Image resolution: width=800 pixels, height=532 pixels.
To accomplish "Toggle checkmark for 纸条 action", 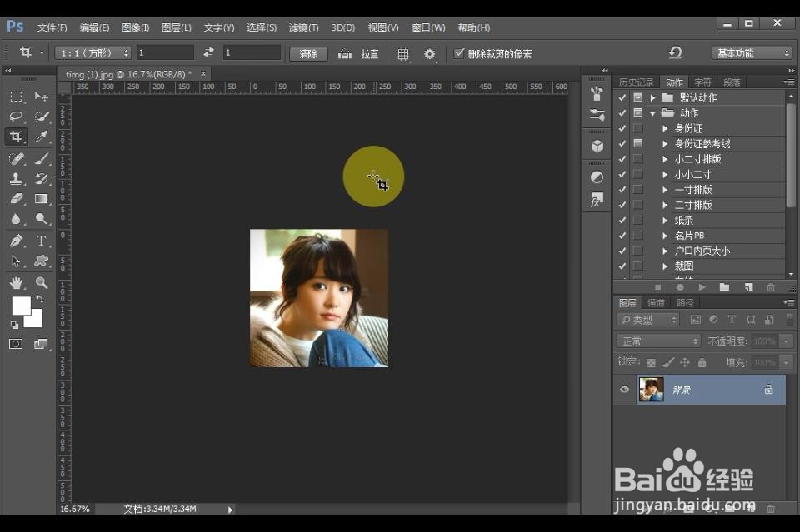I will pyautogui.click(x=622, y=220).
